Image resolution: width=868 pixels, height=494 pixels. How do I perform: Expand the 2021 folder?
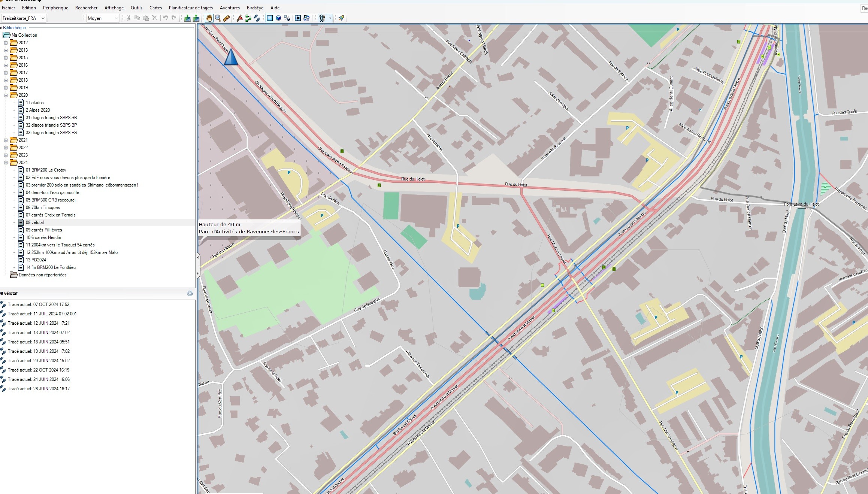(6, 140)
